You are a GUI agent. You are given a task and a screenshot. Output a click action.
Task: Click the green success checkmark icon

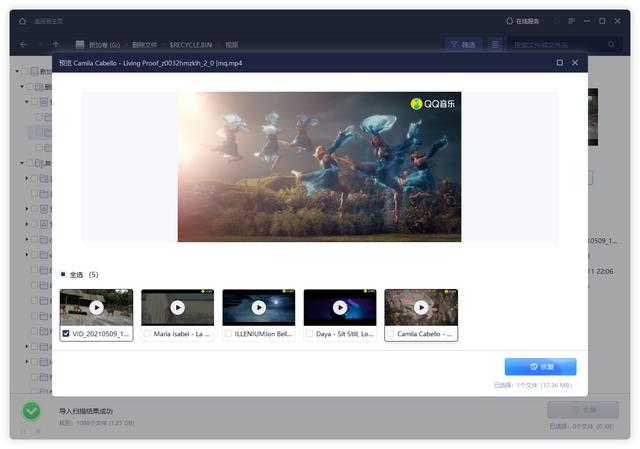click(31, 411)
